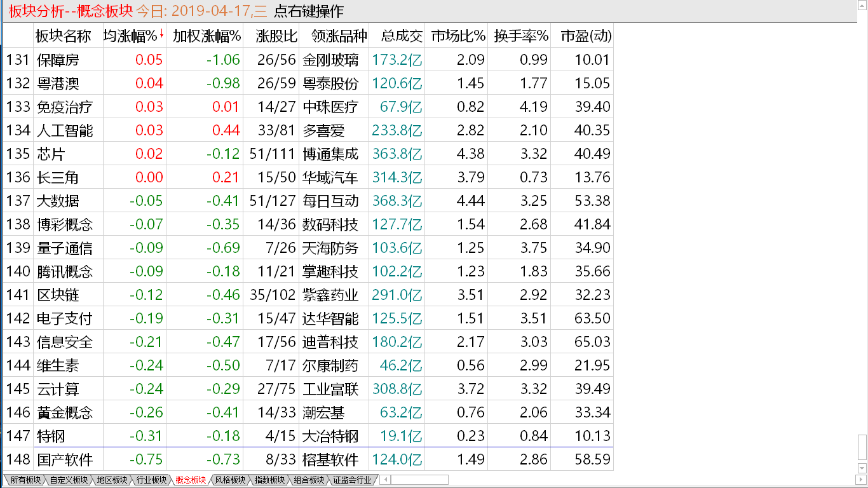
Task: Select the 信息安全 sector row
Action: (309, 342)
